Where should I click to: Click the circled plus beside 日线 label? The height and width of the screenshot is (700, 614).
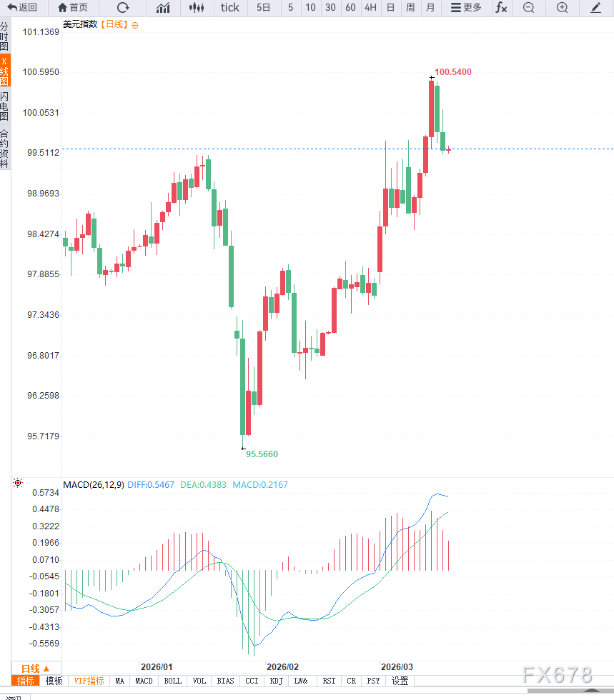tap(135, 25)
